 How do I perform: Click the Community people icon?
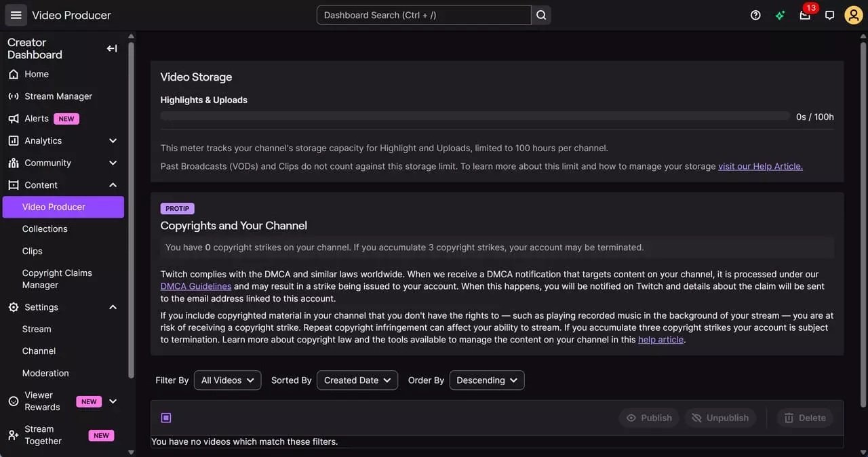coord(14,163)
